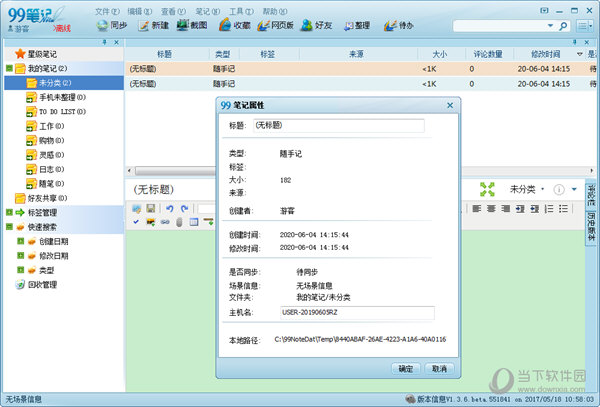
Task: Center align text in the editor
Action: pos(491,208)
